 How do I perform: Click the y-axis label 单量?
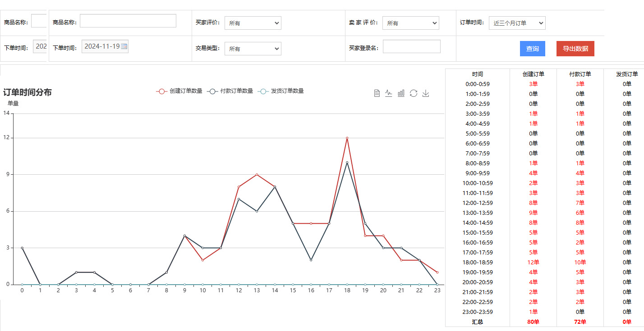(13, 103)
